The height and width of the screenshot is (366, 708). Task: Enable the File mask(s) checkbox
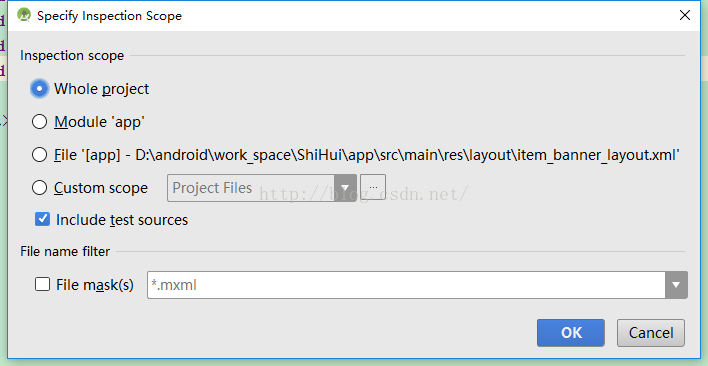pyautogui.click(x=42, y=285)
